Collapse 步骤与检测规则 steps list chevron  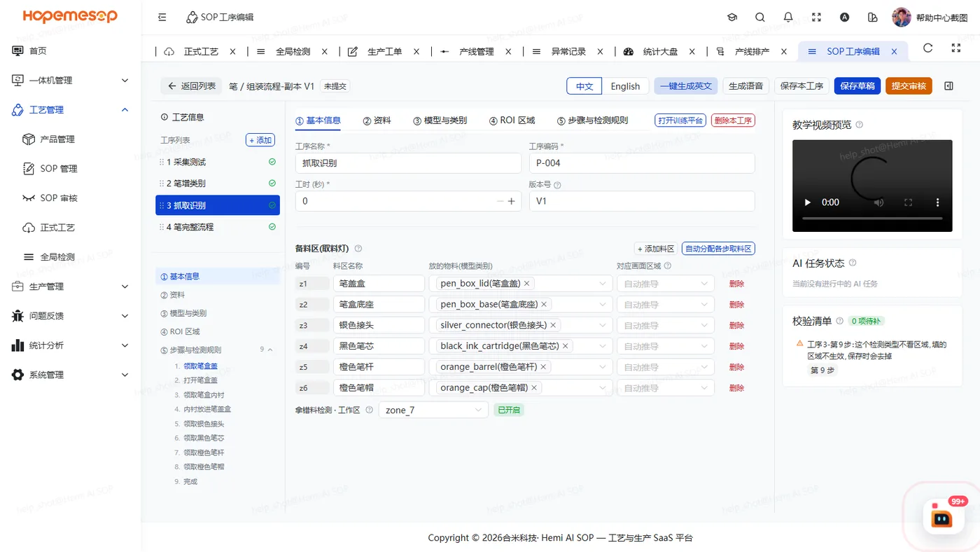click(x=270, y=350)
